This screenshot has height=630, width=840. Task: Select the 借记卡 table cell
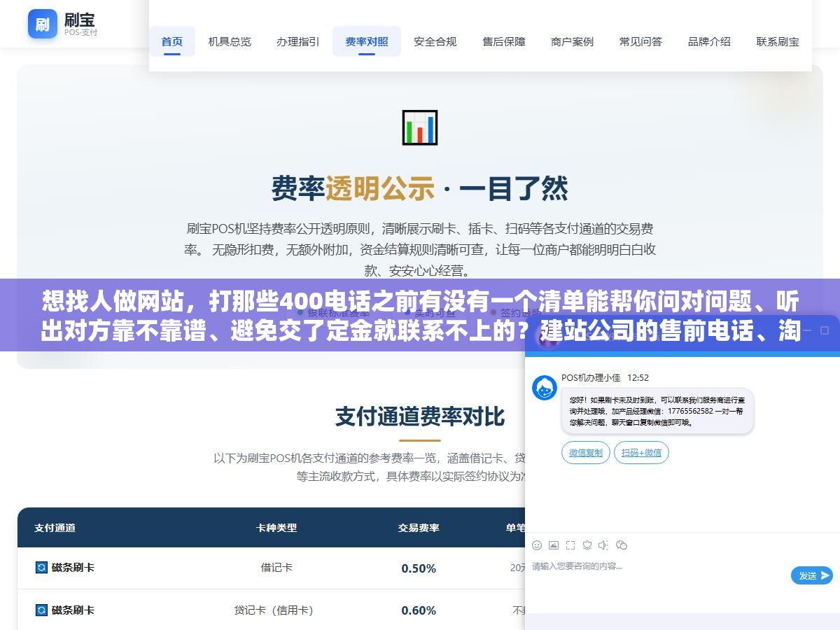[276, 568]
